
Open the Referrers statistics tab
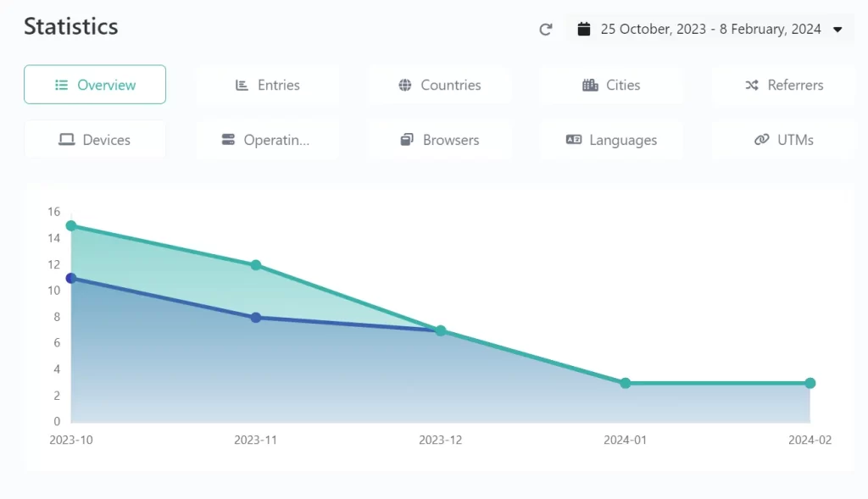point(784,85)
